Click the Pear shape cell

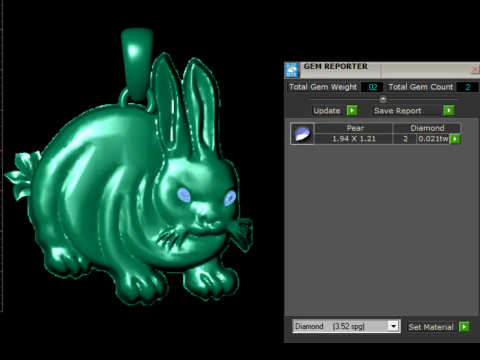[x=354, y=128]
